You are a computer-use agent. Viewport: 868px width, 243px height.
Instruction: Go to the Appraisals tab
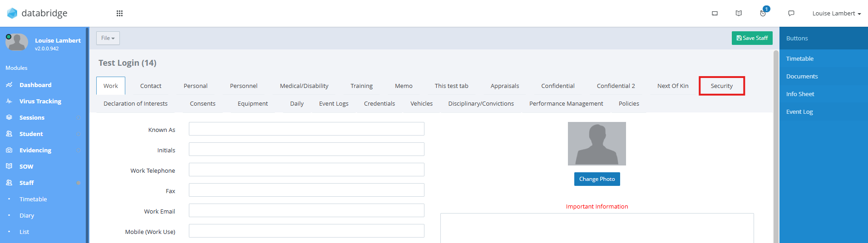[x=505, y=86]
